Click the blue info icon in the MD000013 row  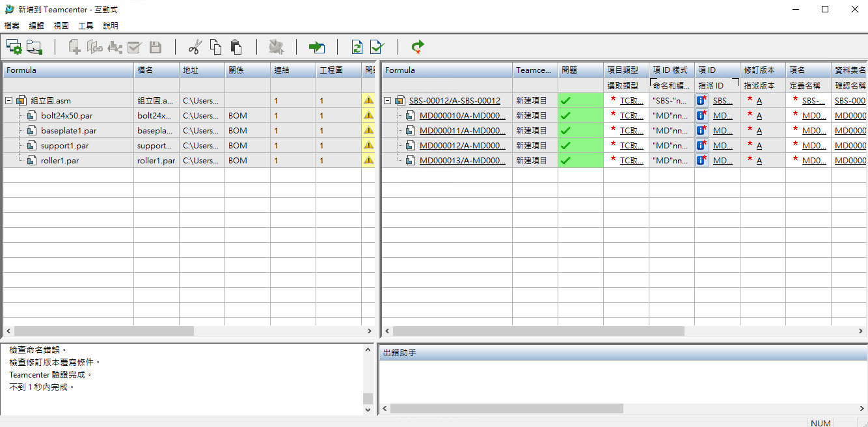pos(701,160)
